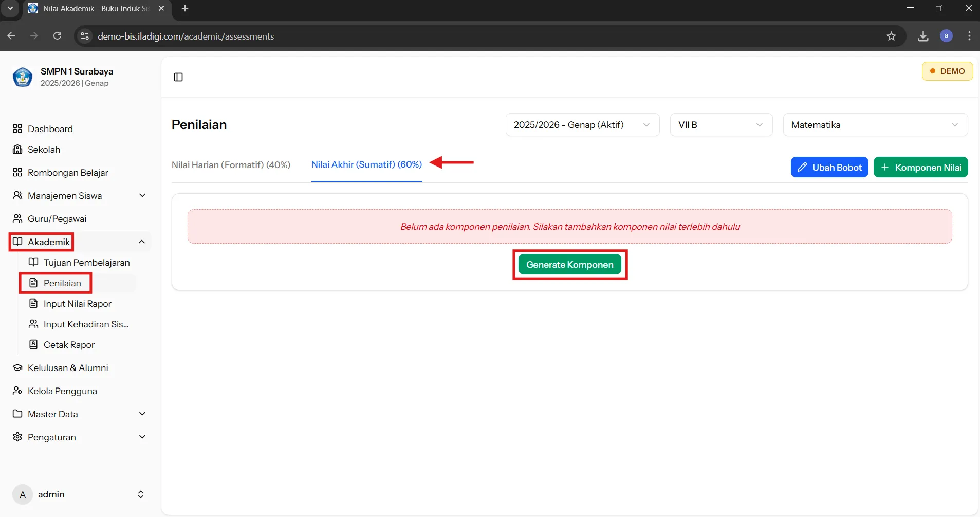Bookmark this page with the star icon

pyautogui.click(x=891, y=36)
